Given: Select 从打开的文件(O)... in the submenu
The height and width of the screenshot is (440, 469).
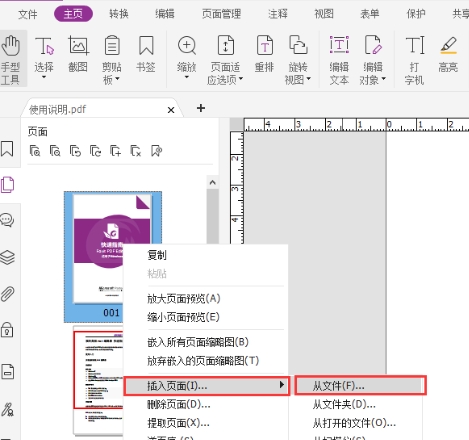Looking at the screenshot, I should [356, 423].
